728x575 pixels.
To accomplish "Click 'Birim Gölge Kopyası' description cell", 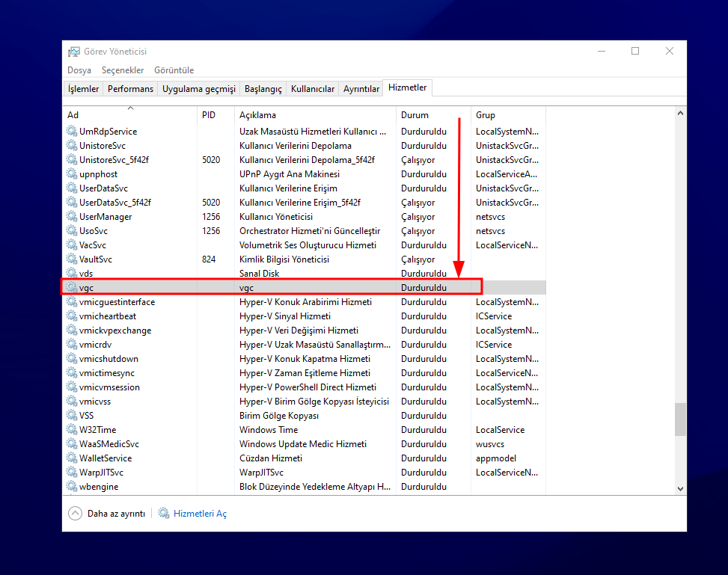I will (x=279, y=415).
